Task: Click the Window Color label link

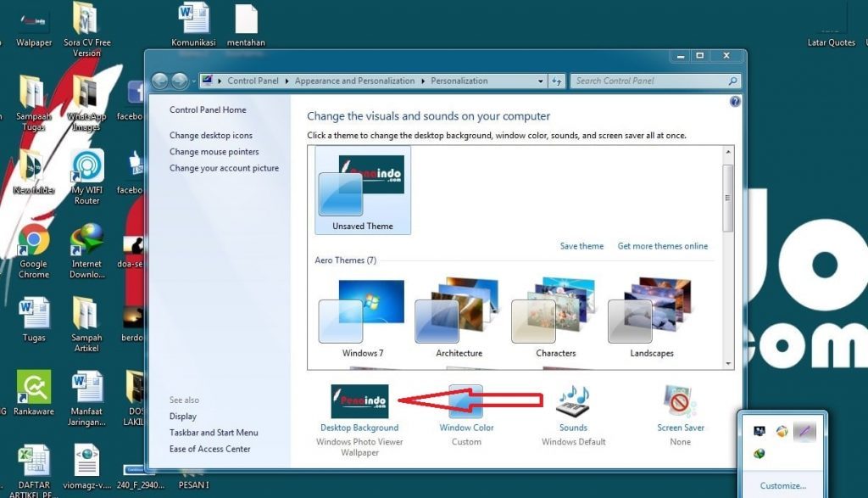Action: click(467, 428)
